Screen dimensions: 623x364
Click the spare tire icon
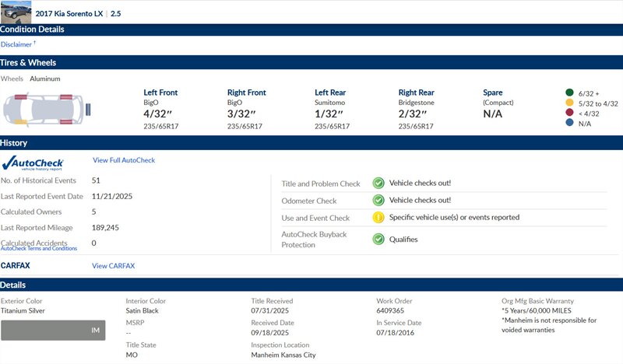click(90, 110)
